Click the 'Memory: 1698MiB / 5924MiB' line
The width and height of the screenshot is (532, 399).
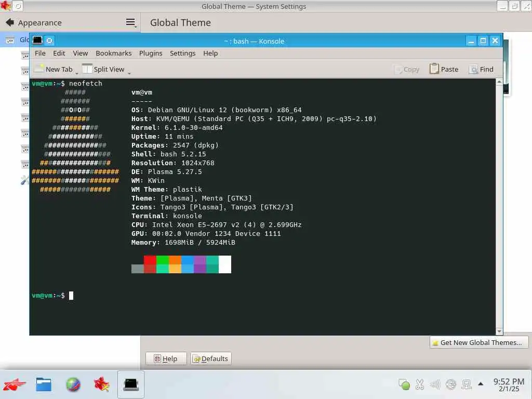183,242
